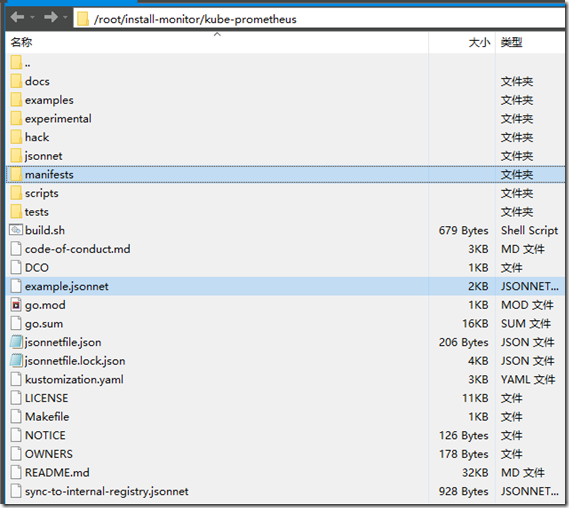
Task: Click the back navigation arrow
Action: pyautogui.click(x=17, y=17)
